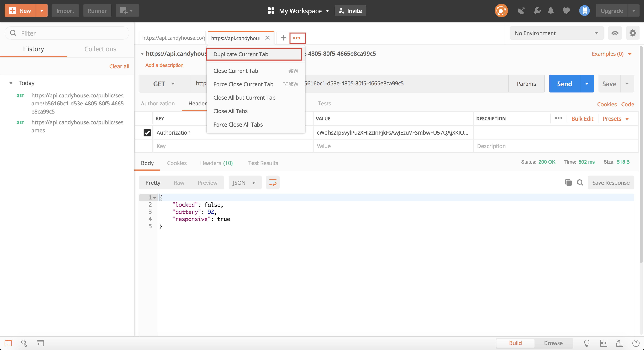
Task: Open the No Environment dropdown
Action: point(556,33)
